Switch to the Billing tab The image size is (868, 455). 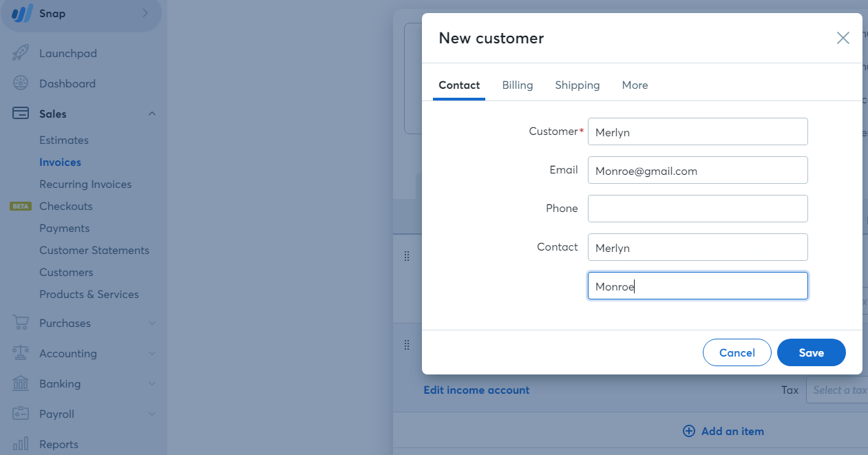click(518, 85)
